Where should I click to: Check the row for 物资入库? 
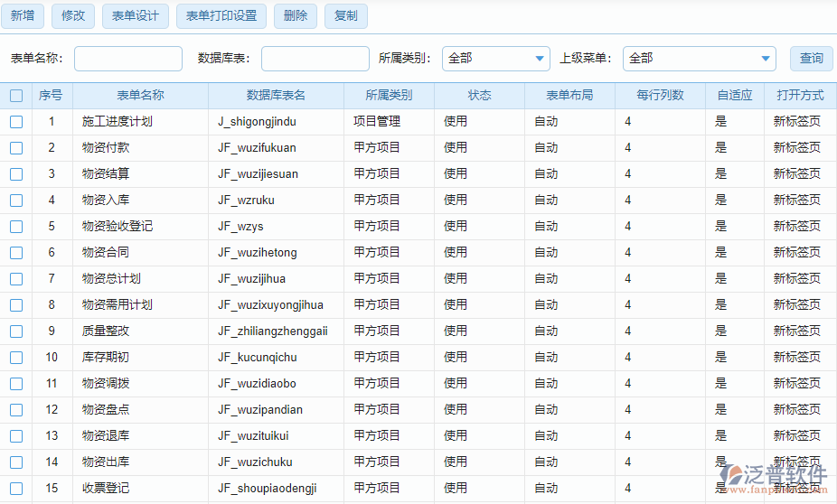click(16, 200)
